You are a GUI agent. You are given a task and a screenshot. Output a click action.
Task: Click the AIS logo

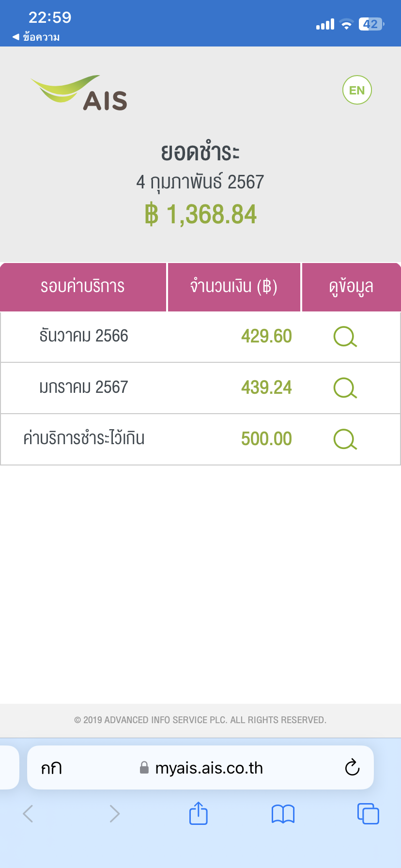[x=80, y=93]
